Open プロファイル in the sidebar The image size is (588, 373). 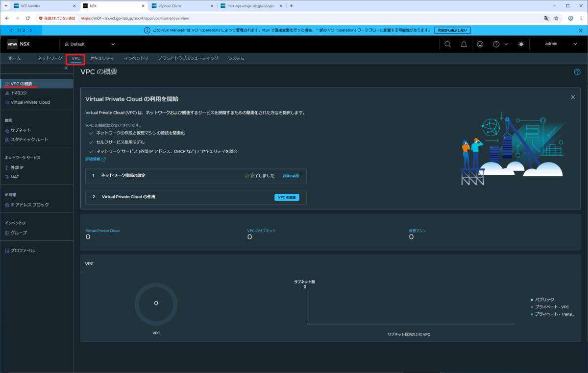coord(37,251)
